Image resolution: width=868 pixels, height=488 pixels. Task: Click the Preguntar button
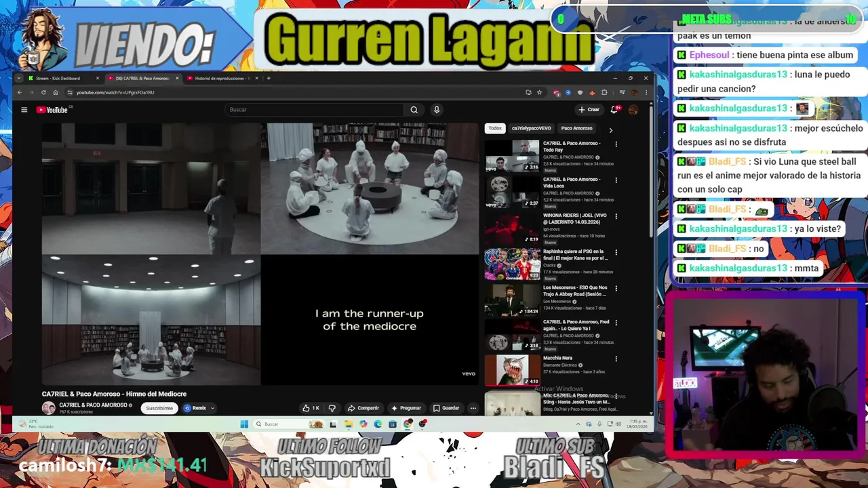[406, 408]
